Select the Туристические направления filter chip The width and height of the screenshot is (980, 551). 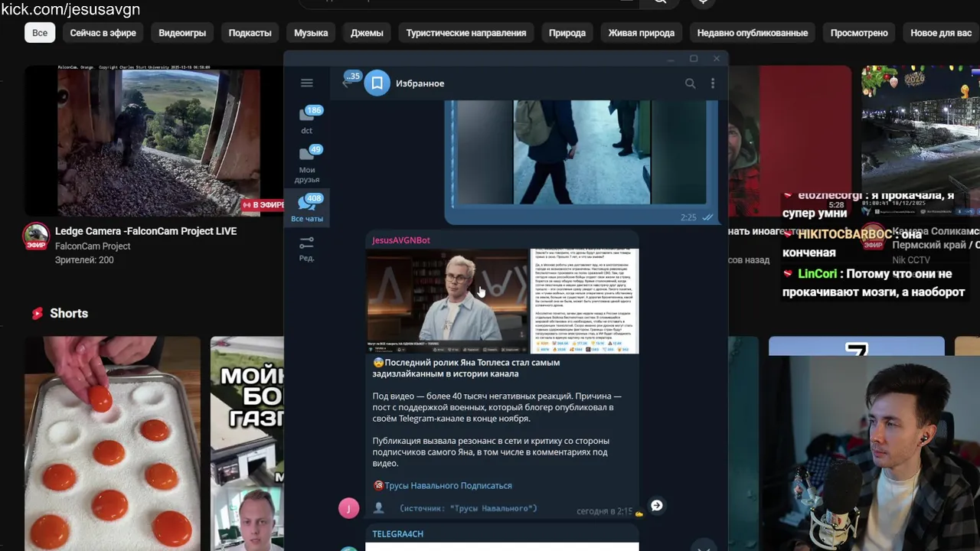tap(466, 33)
